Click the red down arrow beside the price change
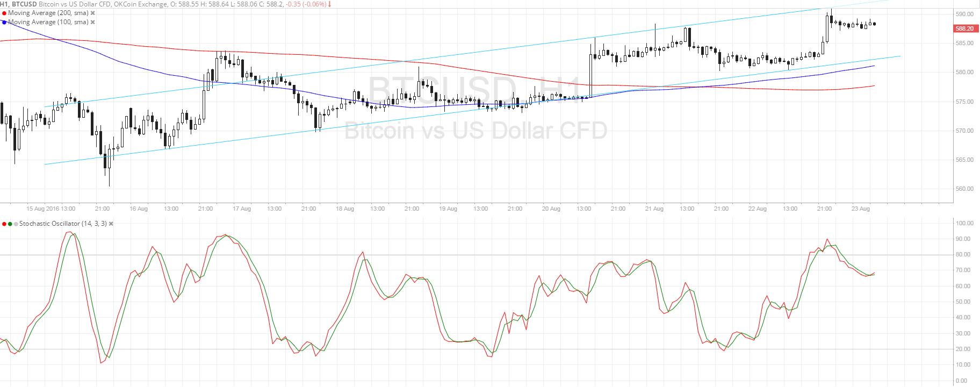This screenshot has height=387, width=980. (x=329, y=4)
